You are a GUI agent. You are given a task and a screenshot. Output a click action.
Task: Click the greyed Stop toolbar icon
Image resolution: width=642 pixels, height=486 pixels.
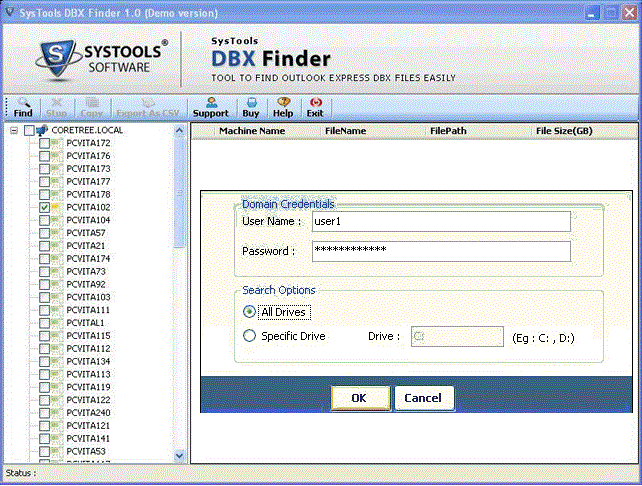click(x=56, y=108)
